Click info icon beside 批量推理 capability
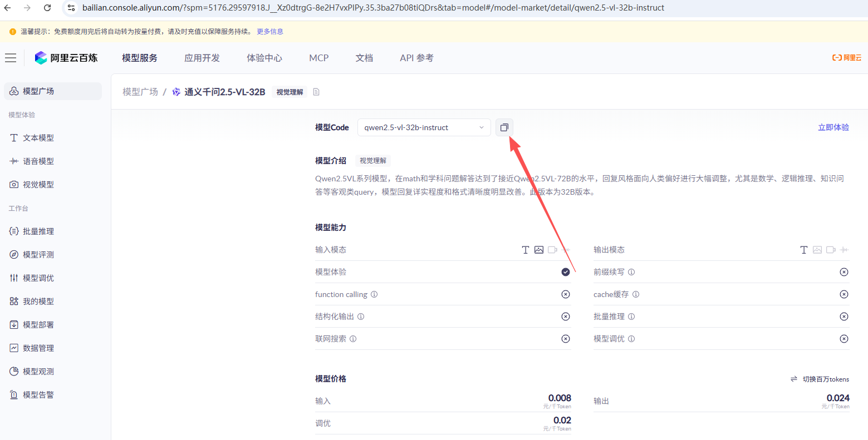 (x=631, y=317)
